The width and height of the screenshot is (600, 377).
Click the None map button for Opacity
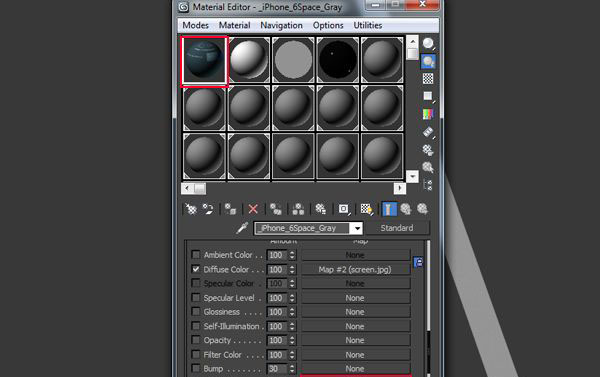pyautogui.click(x=355, y=340)
